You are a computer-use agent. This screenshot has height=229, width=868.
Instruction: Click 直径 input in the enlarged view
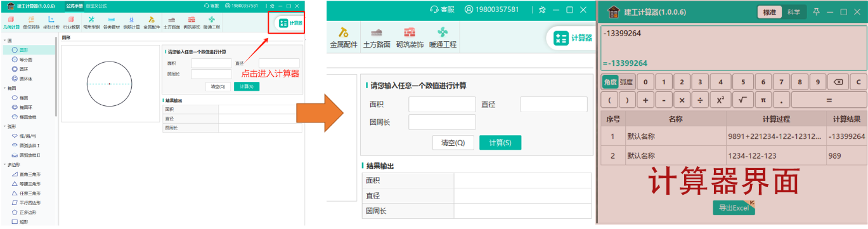(x=554, y=105)
